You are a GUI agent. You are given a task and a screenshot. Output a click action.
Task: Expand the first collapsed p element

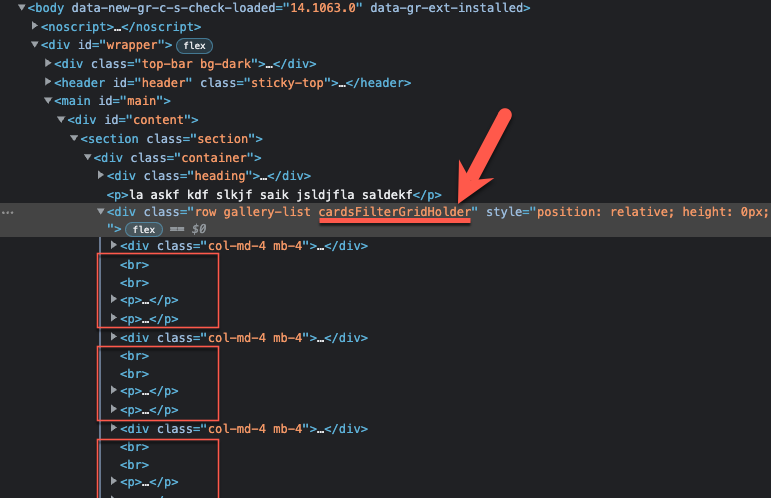pyautogui.click(x=113, y=301)
